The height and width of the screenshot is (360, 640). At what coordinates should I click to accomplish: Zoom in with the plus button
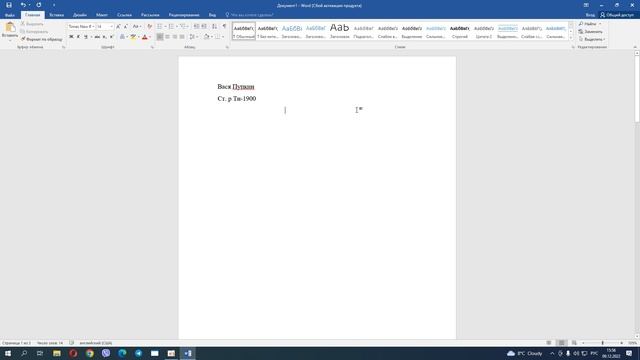[622, 343]
